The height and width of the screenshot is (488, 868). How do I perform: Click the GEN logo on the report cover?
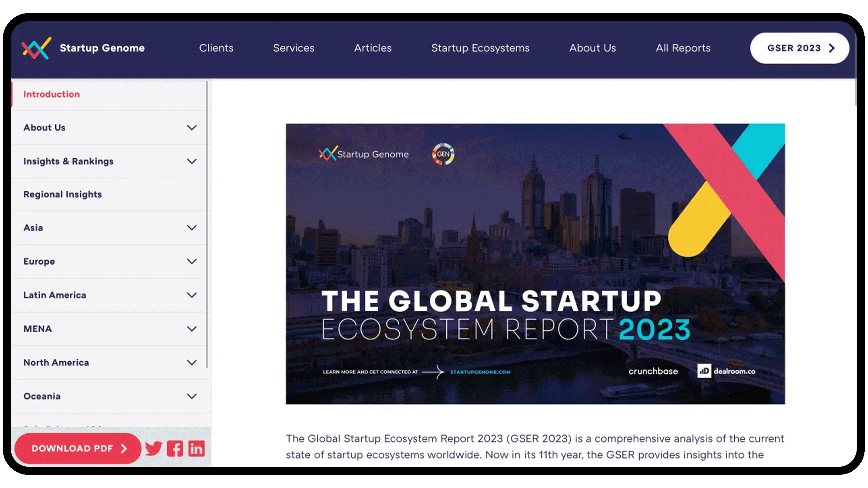pyautogui.click(x=443, y=154)
